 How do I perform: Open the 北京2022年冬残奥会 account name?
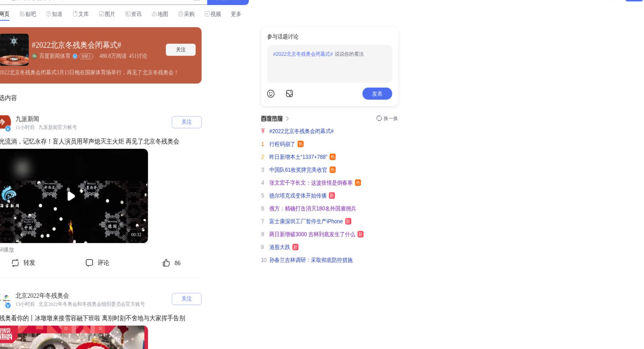pyautogui.click(x=42, y=296)
